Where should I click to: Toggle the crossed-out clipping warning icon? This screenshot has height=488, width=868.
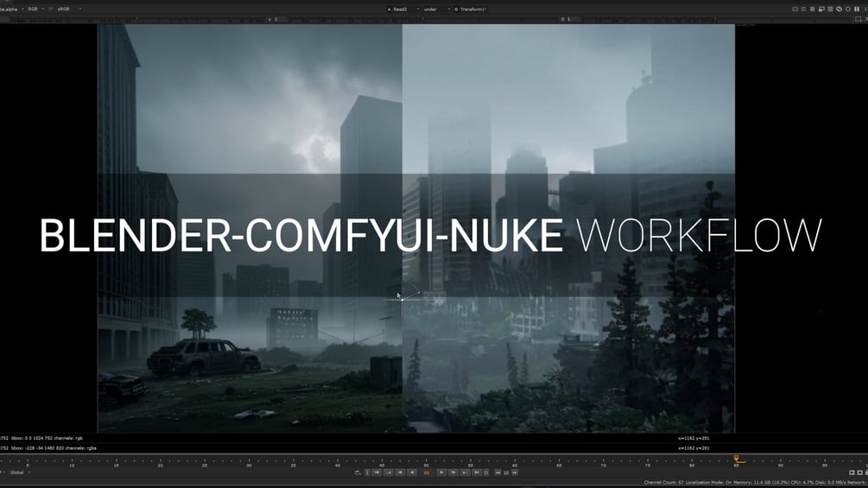point(812,9)
